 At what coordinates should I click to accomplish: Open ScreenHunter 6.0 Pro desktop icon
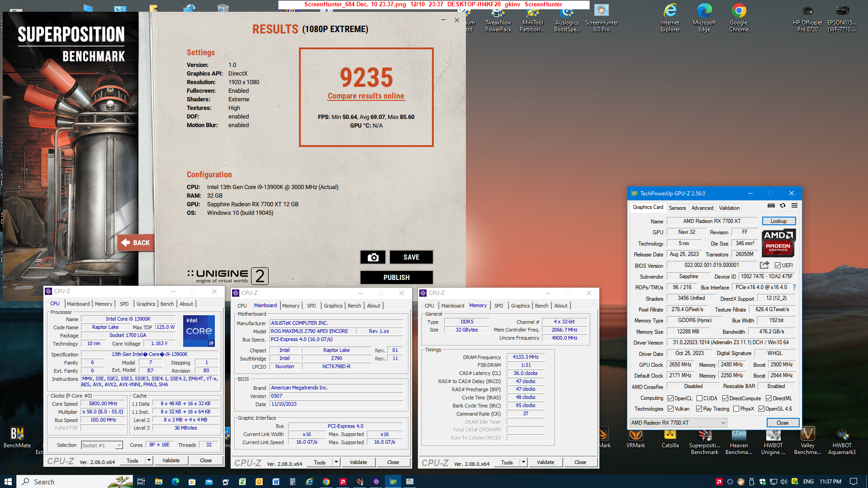pos(601,18)
